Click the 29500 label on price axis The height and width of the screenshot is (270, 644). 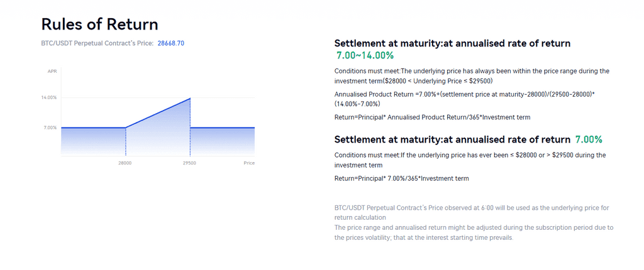click(x=190, y=163)
